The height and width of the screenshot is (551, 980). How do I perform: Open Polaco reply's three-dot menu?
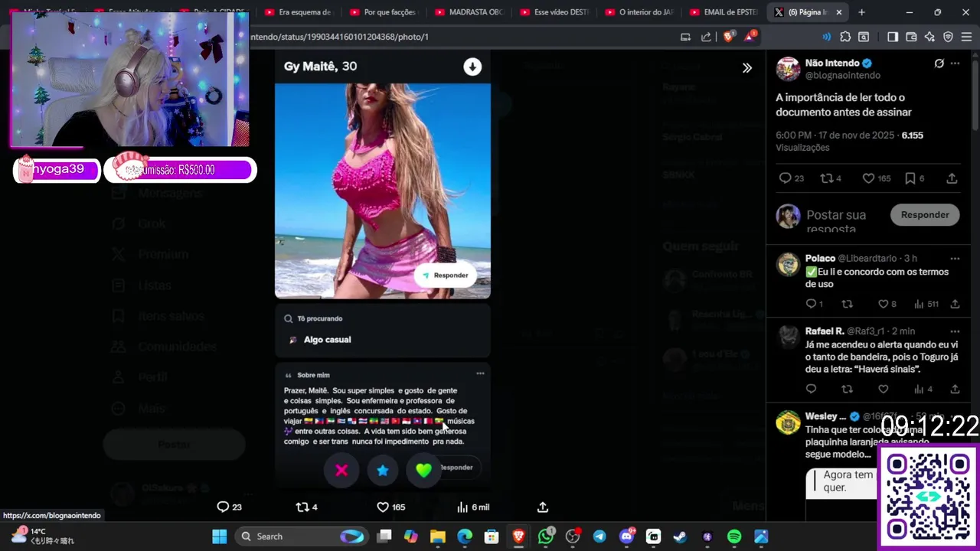point(955,259)
